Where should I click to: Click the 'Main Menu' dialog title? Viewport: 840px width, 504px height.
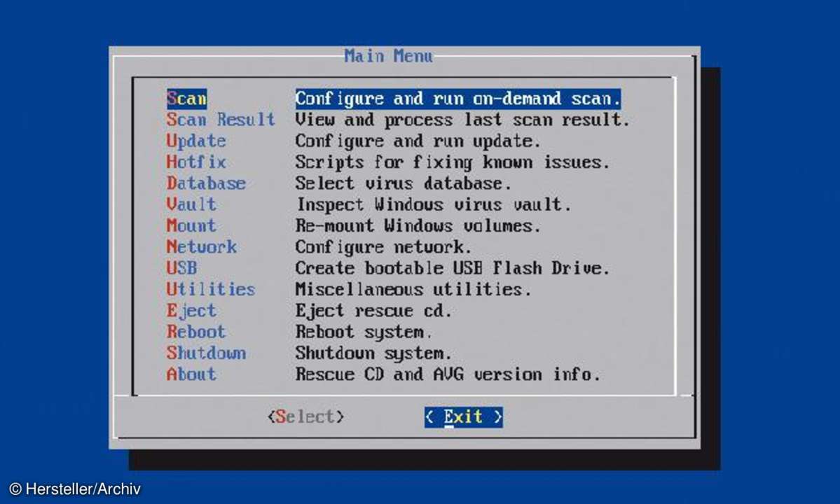[388, 55]
